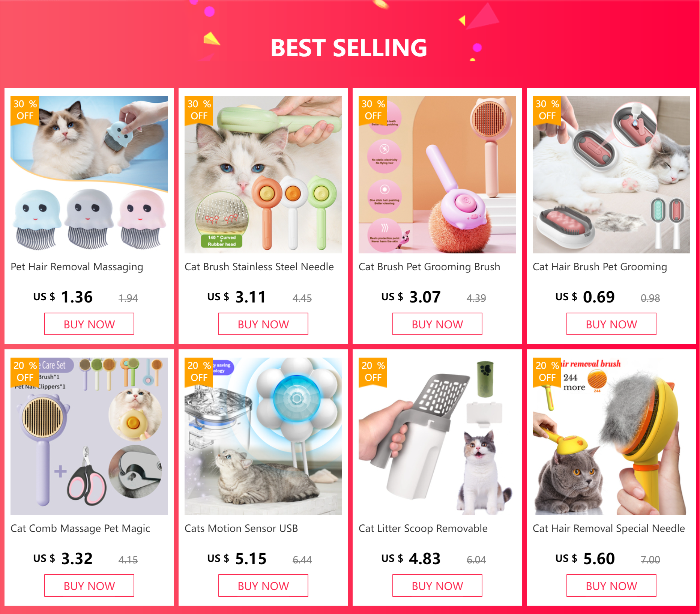The image size is (700, 614).
Task: Buy the Cat Litter Scoop Removable
Action: pyautogui.click(x=437, y=586)
